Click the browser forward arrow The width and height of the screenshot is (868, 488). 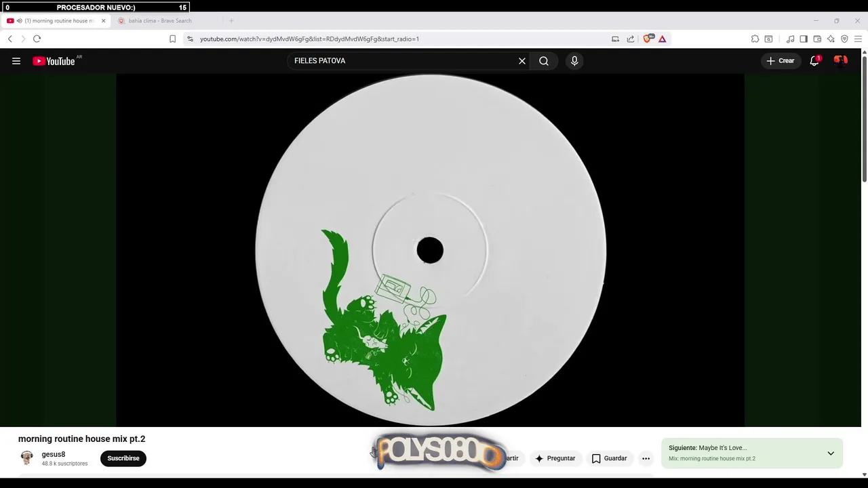[x=23, y=39]
